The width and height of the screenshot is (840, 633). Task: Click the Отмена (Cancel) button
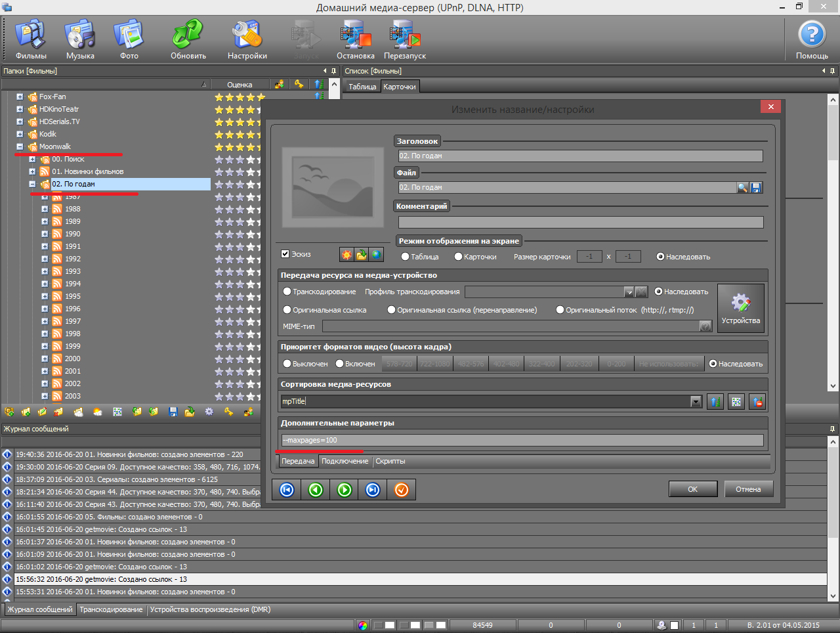[x=748, y=489]
